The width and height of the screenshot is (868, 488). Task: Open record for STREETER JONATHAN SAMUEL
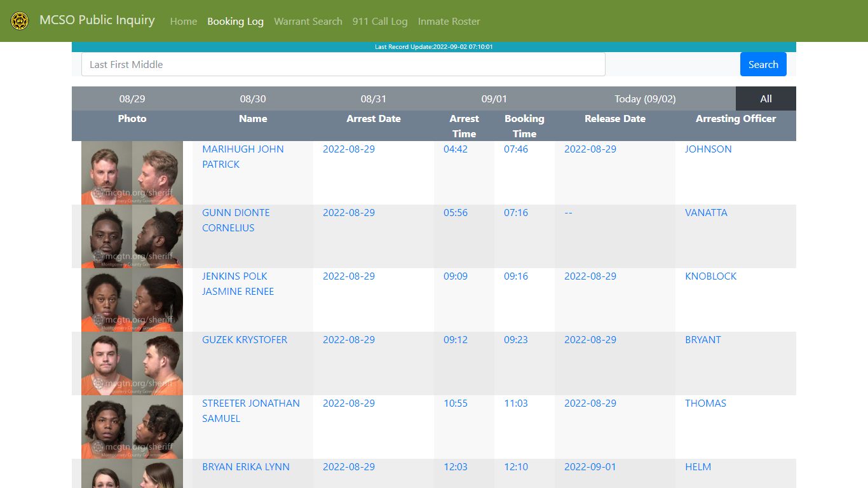(x=251, y=410)
